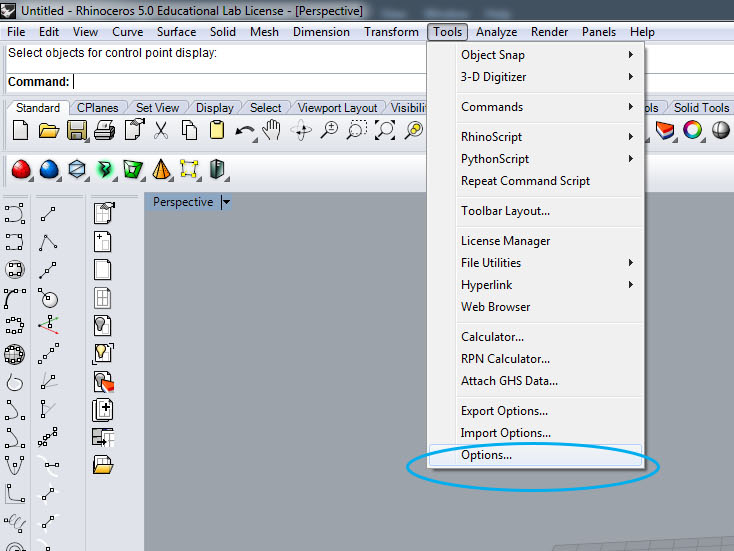Click the Undo arrow icon

point(245,132)
